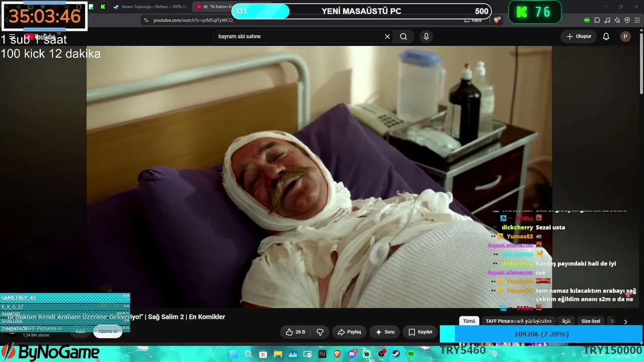Screen dimensions: 644x362
Task: Open the account avatar menu
Action: [625, 36]
